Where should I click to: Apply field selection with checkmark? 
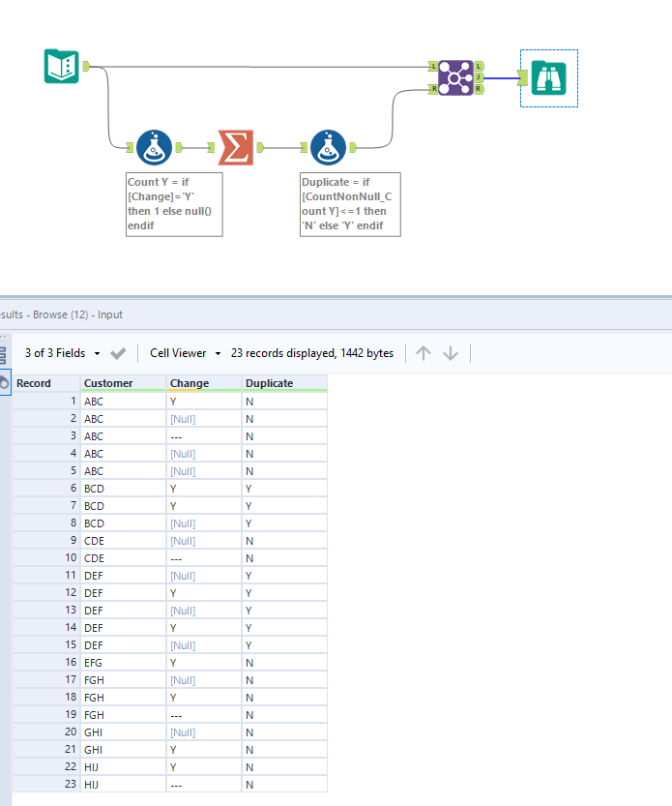[x=119, y=353]
